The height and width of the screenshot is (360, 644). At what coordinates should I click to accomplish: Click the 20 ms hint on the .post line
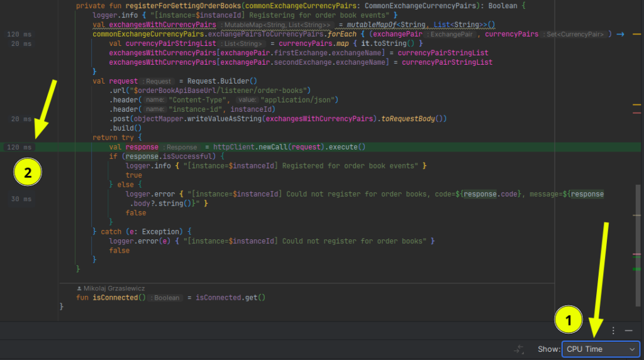(21, 119)
